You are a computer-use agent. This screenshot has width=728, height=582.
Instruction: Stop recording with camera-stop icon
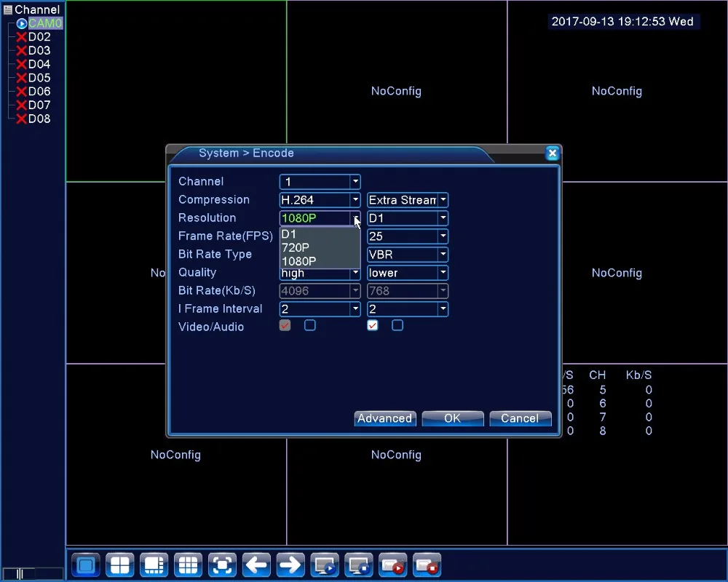pos(427,565)
